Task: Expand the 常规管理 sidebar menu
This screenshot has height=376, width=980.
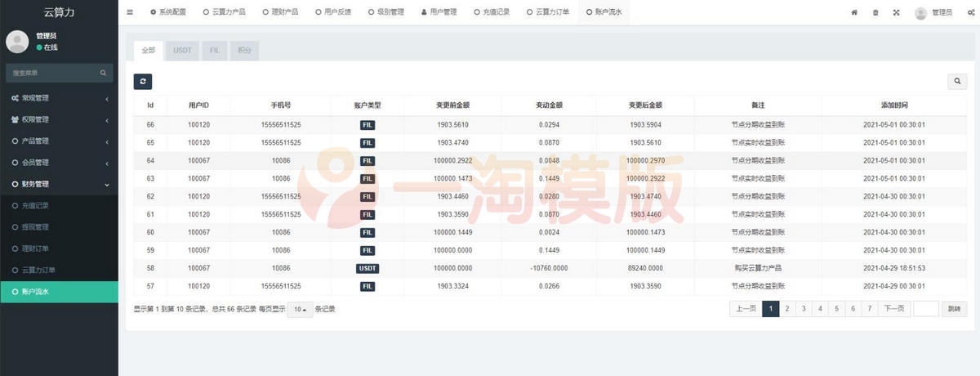Action: [59, 98]
